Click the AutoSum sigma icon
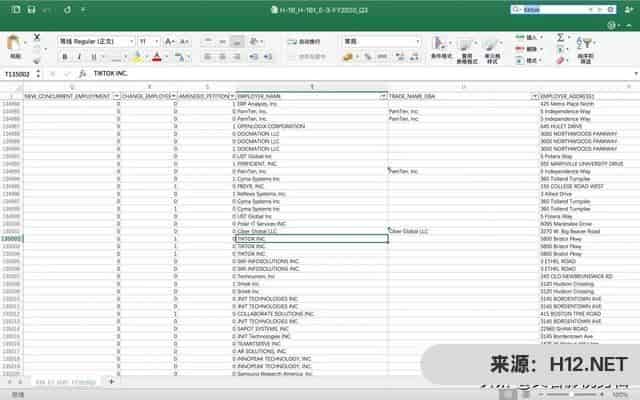The height and width of the screenshot is (400, 640). 561,37
